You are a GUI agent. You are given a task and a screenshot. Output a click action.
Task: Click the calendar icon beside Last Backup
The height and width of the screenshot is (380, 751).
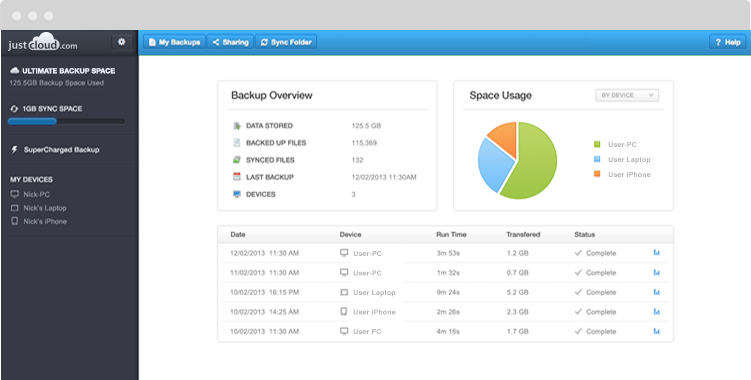(237, 177)
